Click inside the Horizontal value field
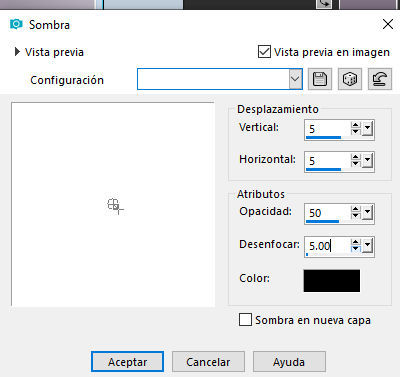Screen dimensions: 400x377 click(x=328, y=160)
